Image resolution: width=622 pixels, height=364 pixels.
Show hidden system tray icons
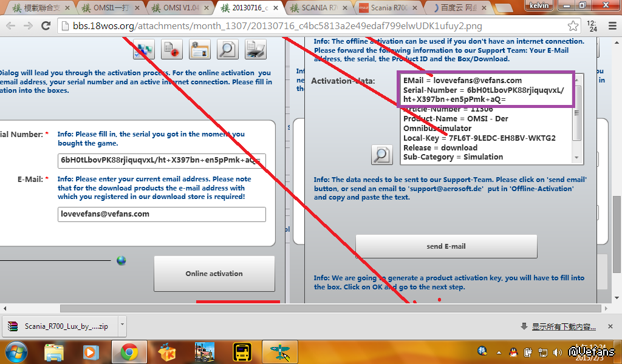pos(499,352)
